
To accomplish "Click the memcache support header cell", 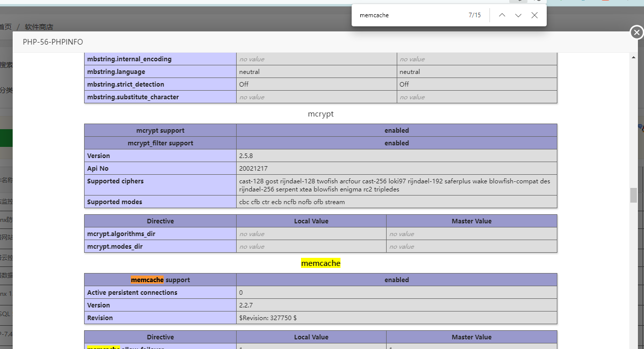I will pyautogui.click(x=160, y=280).
